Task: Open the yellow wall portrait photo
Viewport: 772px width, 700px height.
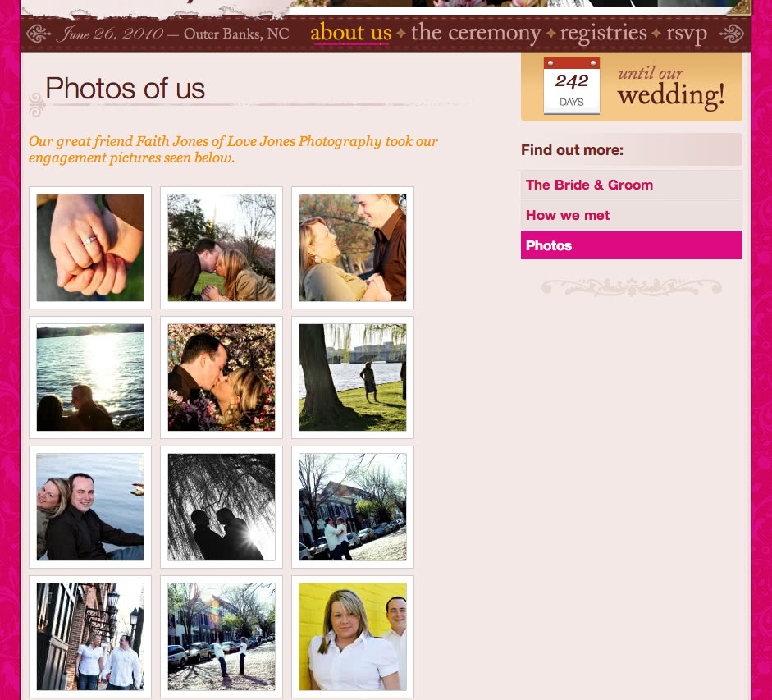Action: pos(353,637)
